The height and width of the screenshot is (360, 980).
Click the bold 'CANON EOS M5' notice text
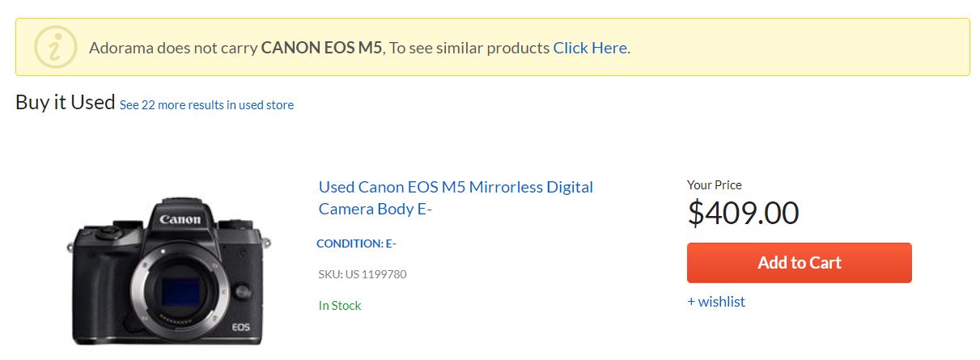pyautogui.click(x=321, y=48)
